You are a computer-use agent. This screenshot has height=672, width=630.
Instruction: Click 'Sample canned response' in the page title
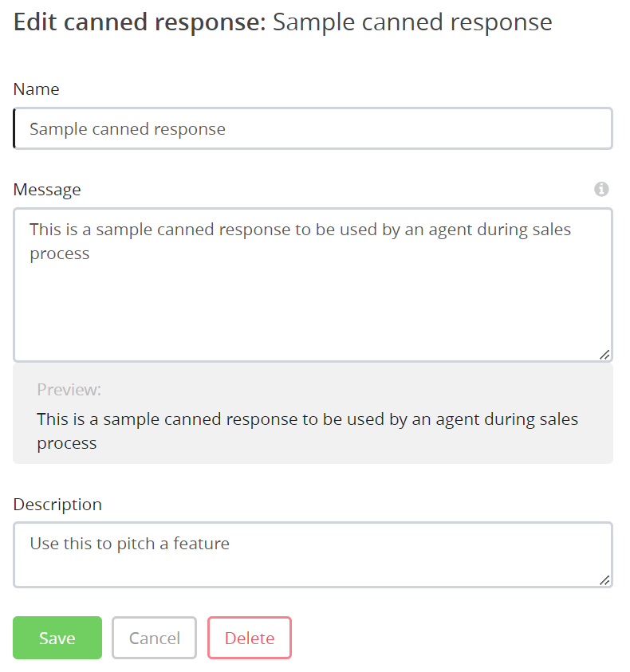click(x=412, y=22)
